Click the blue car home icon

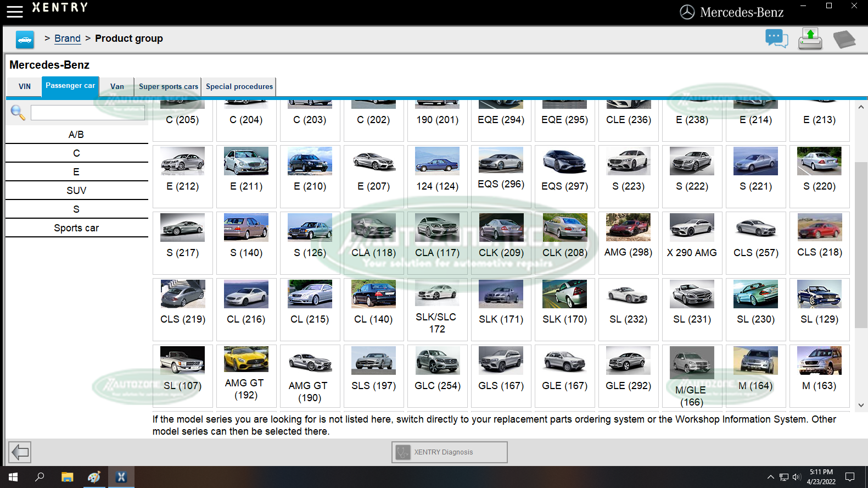25,40
